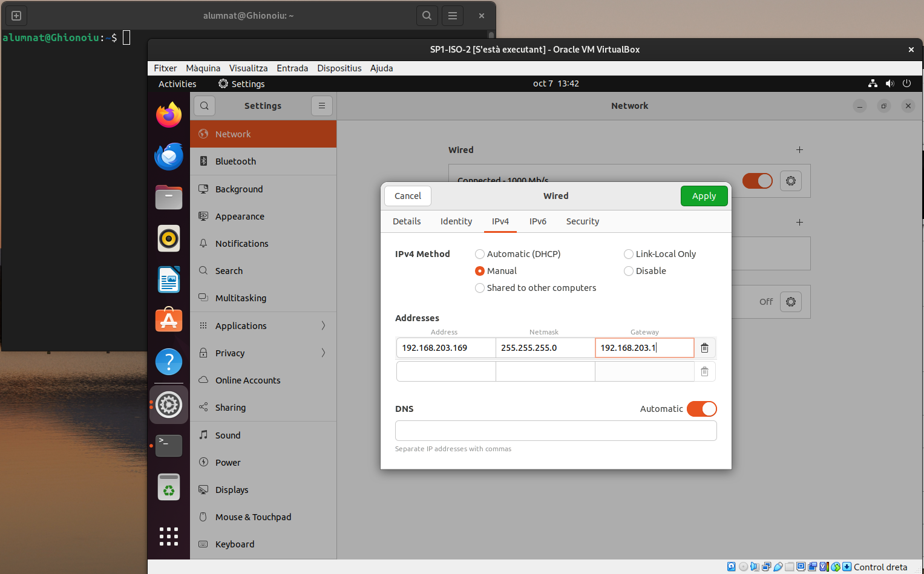Open Ubuntu Software from the dock

169,320
